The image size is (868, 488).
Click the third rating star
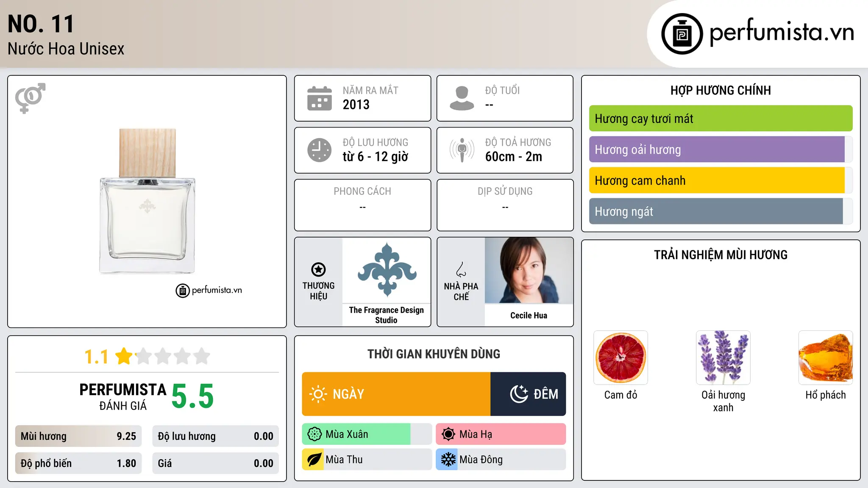pyautogui.click(x=163, y=356)
